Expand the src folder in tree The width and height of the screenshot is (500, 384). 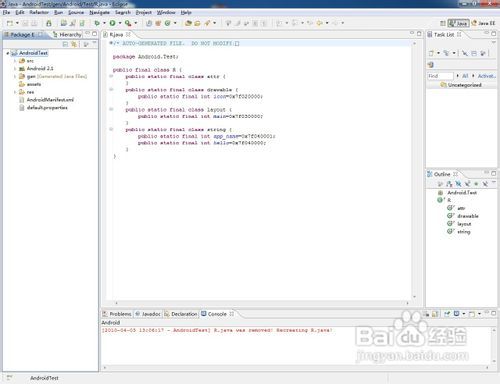point(15,61)
